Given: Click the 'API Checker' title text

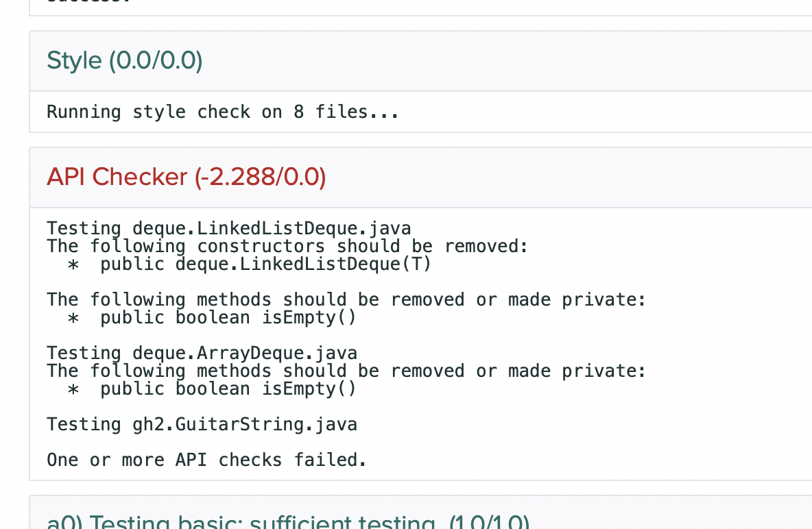Looking at the screenshot, I should [x=117, y=177].
